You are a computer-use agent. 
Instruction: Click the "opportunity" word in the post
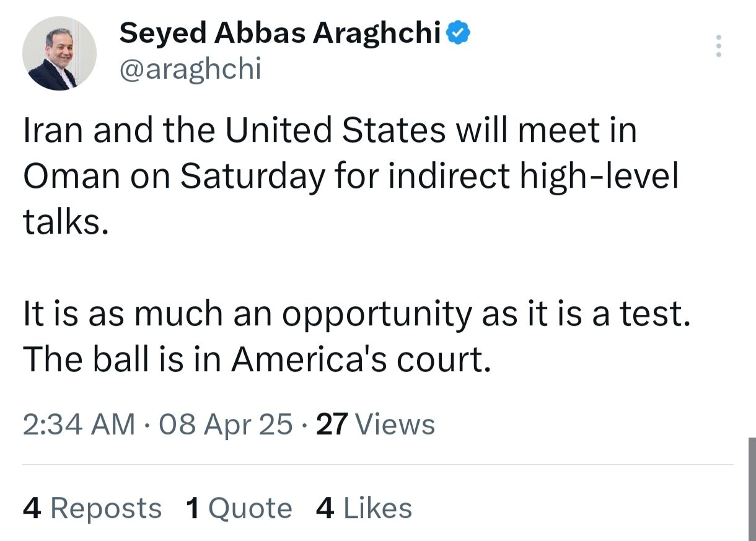pos(377,315)
